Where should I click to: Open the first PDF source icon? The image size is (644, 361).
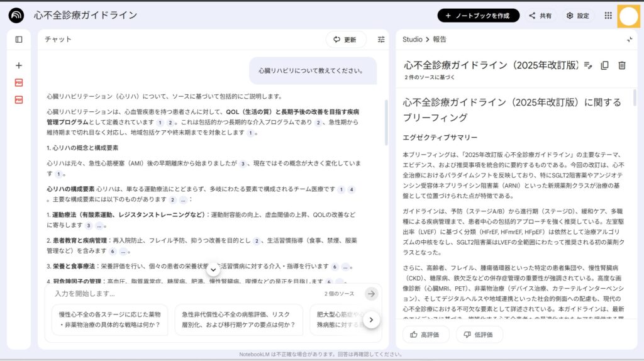(x=19, y=82)
